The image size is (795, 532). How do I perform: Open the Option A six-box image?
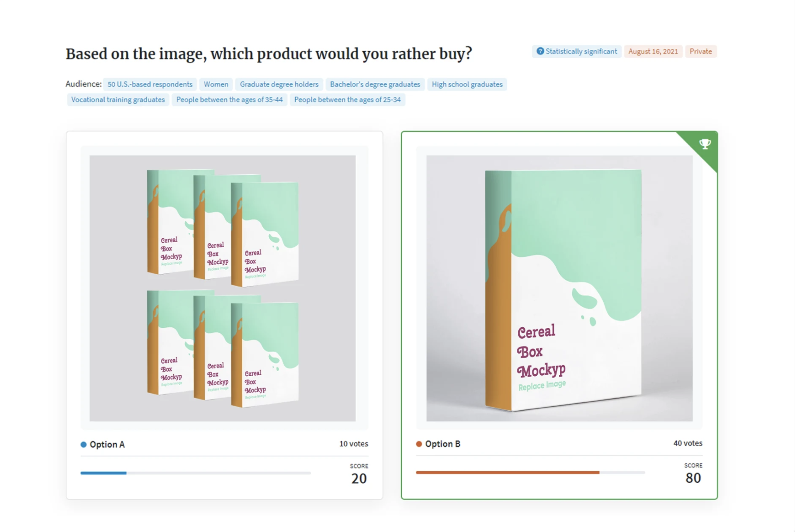(x=222, y=288)
